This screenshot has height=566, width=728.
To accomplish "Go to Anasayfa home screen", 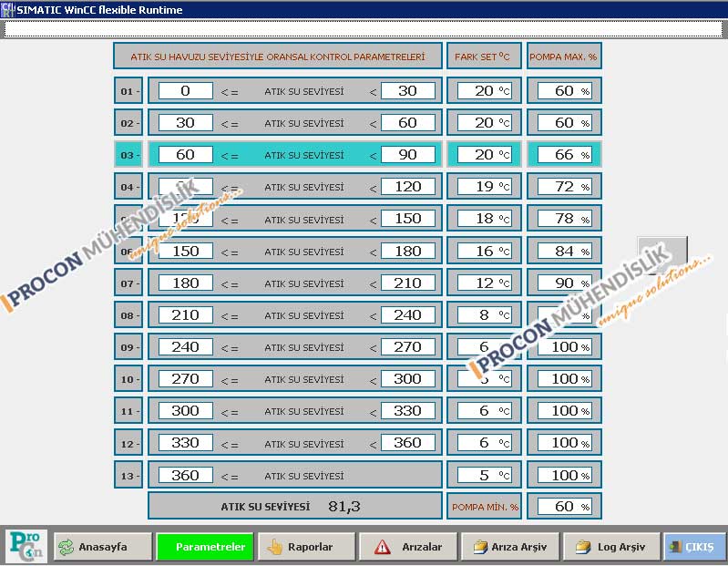I will pos(103,547).
